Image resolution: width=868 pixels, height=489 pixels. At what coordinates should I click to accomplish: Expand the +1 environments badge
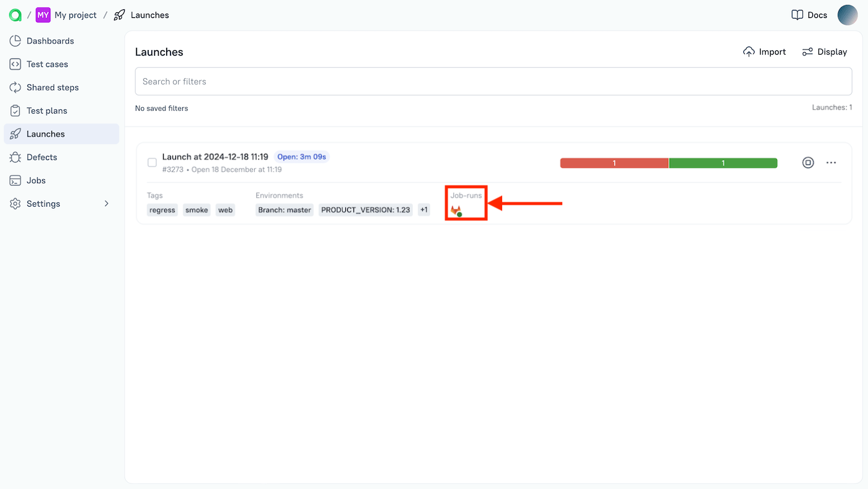click(x=424, y=210)
